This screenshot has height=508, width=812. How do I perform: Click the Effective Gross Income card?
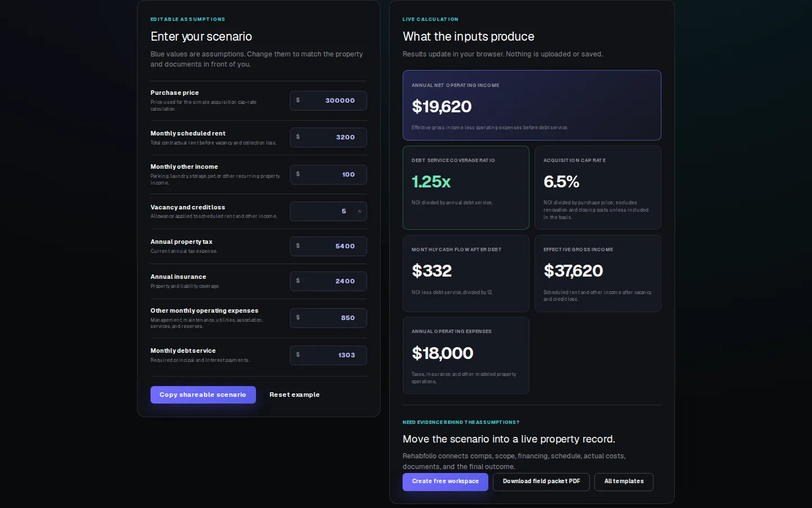[598, 273]
